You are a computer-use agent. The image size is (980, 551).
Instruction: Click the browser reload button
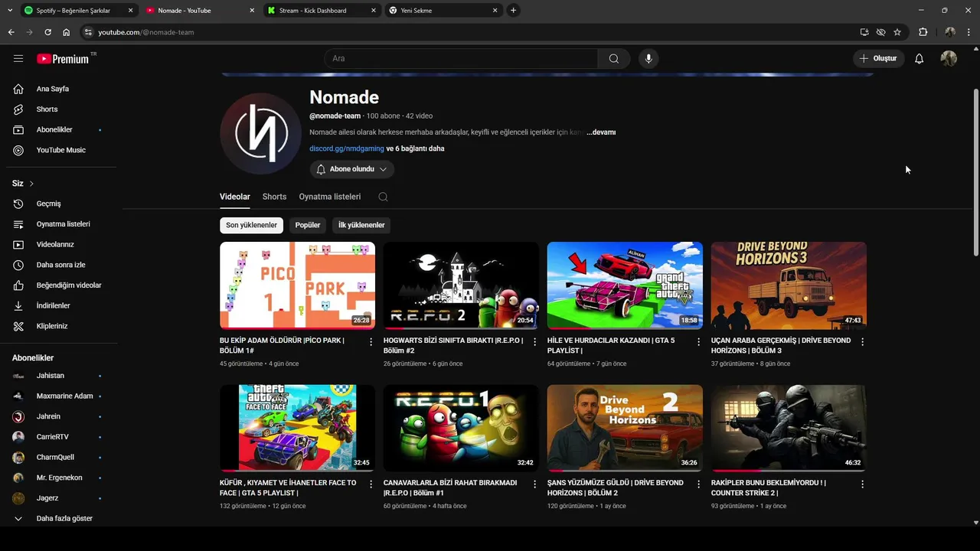pos(47,32)
